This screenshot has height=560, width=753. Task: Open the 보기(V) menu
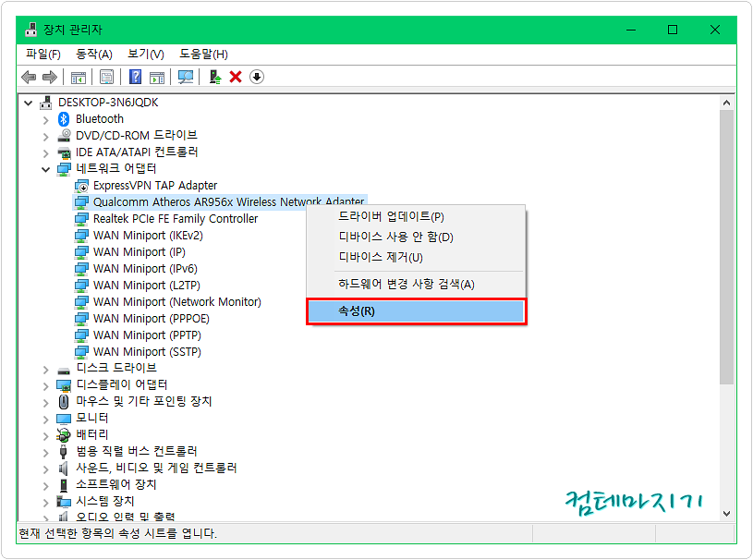pos(145,55)
